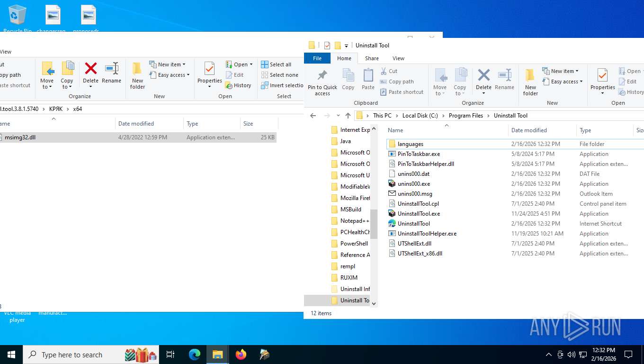Select Java folder in navigation tree
This screenshot has width=644, height=364.
[341, 141]
